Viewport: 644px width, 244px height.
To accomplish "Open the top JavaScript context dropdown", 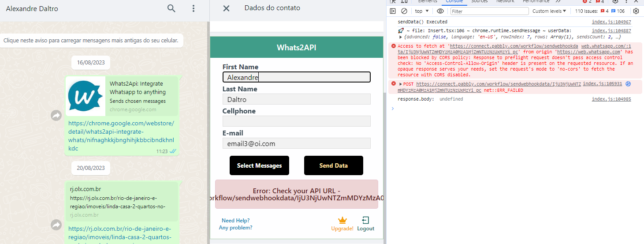I will pyautogui.click(x=422, y=11).
